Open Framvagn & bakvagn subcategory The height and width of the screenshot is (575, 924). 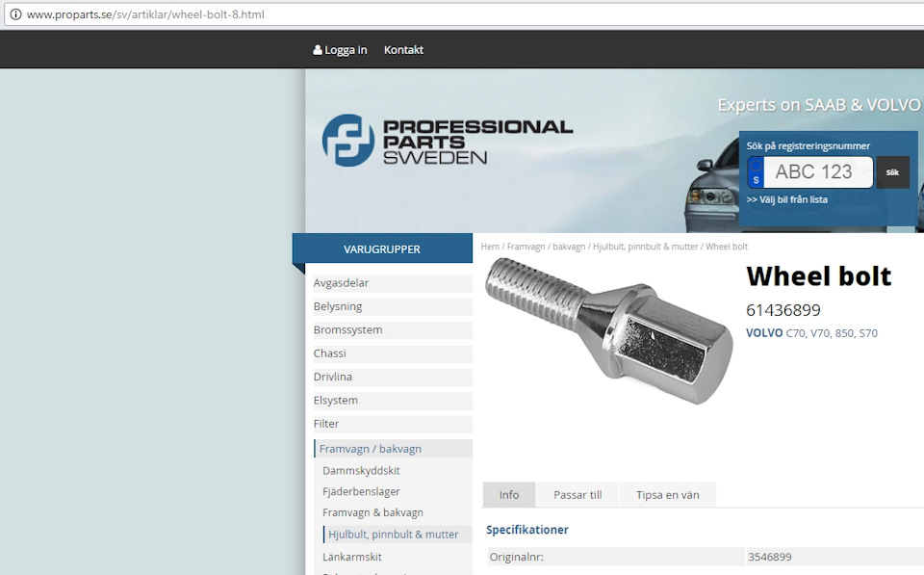click(x=373, y=512)
